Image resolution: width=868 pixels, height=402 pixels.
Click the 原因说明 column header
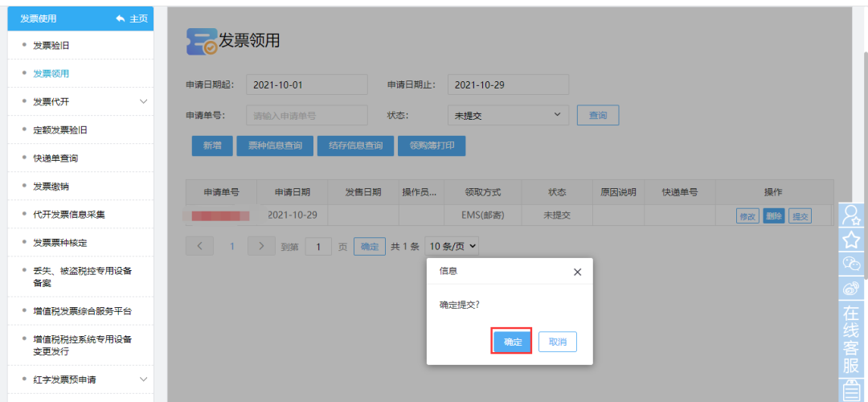click(x=618, y=192)
